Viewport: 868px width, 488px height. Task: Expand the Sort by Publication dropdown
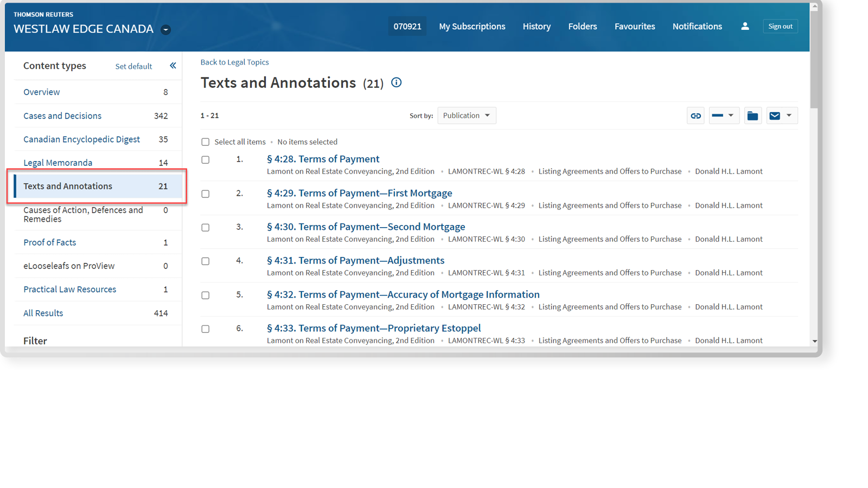click(x=467, y=115)
